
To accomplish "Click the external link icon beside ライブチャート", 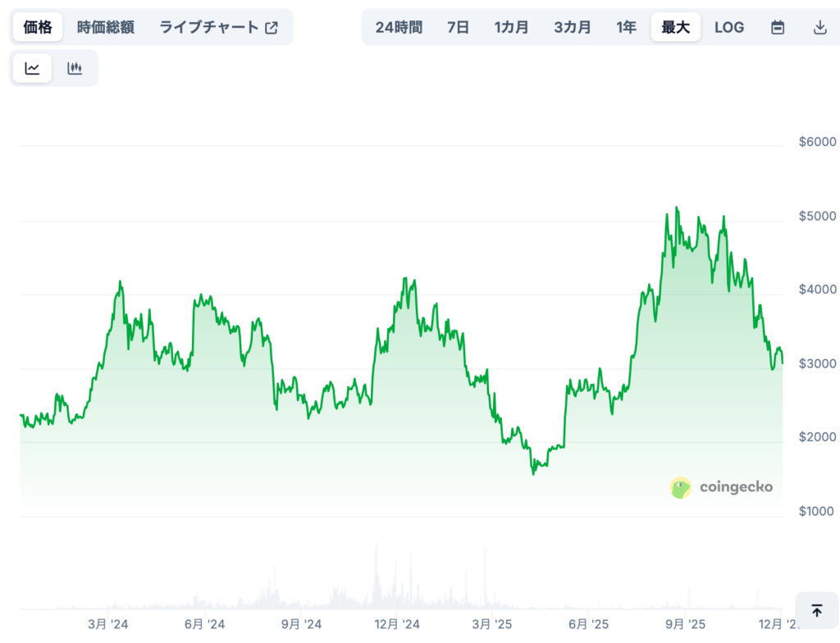I will (x=272, y=26).
